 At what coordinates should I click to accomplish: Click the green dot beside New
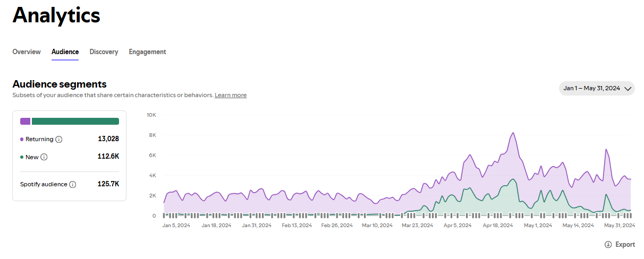pyautogui.click(x=22, y=157)
